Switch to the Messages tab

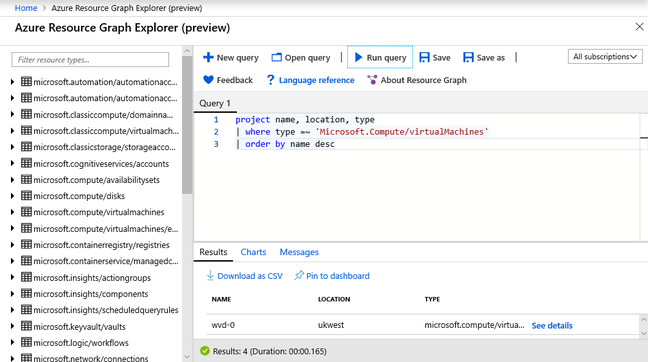[x=299, y=252]
